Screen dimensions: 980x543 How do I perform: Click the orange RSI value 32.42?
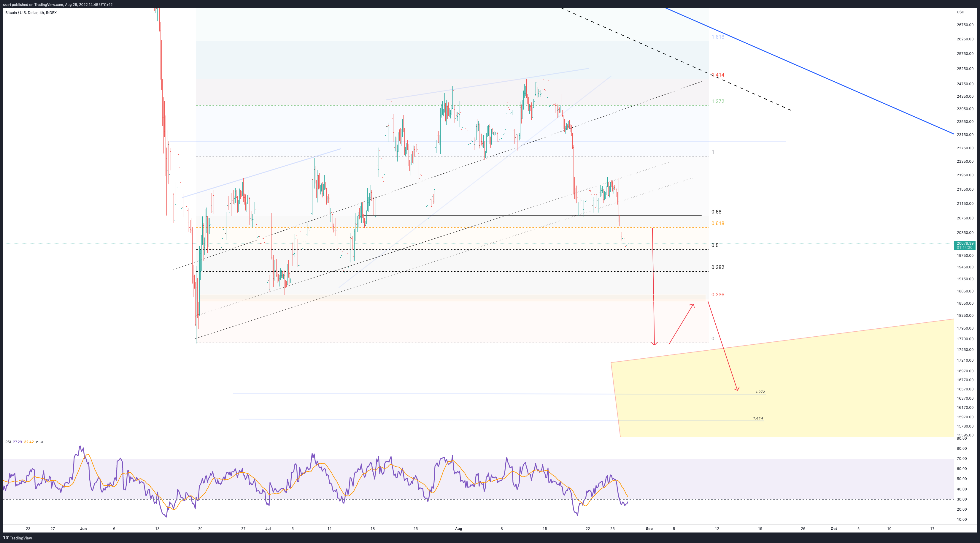(29, 442)
